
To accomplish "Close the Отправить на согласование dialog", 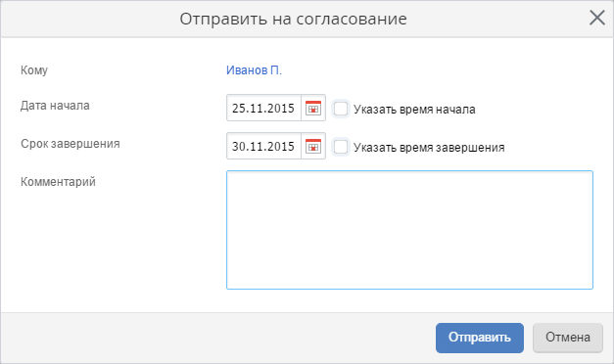I will pos(597,18).
